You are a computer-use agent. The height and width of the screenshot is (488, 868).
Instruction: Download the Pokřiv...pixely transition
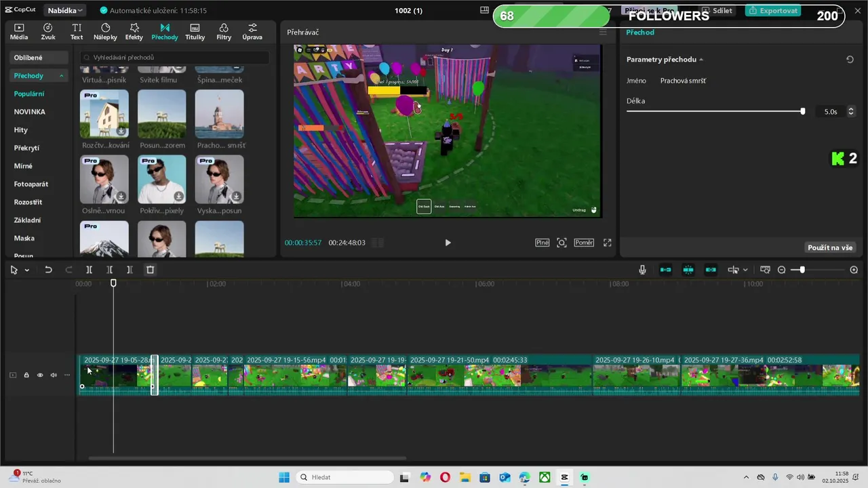point(178,197)
